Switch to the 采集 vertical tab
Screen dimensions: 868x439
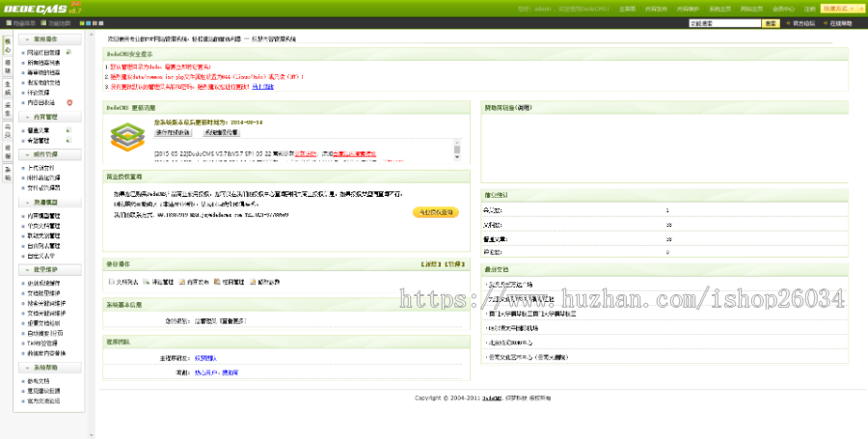(8, 109)
